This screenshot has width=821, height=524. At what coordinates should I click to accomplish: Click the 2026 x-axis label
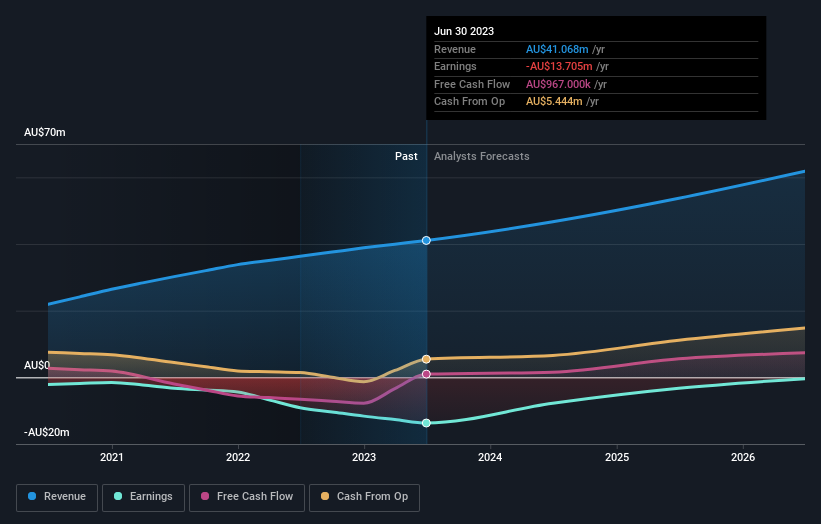click(743, 457)
